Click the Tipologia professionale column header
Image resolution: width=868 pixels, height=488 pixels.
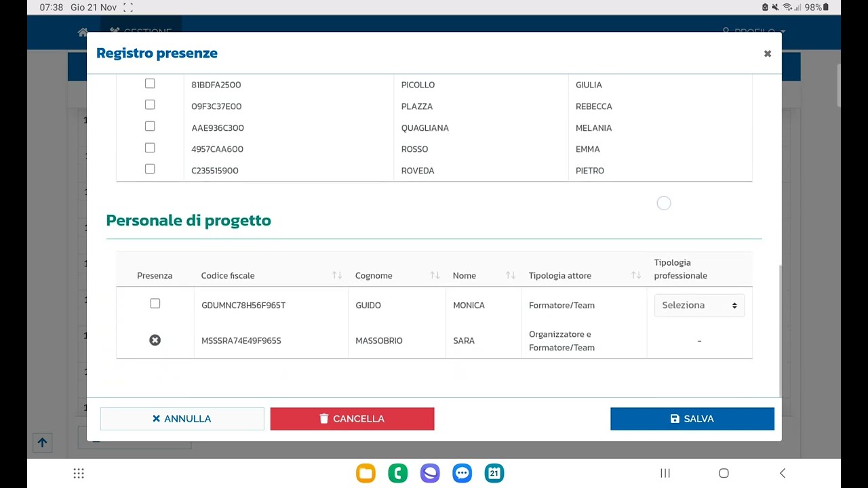[x=681, y=269]
